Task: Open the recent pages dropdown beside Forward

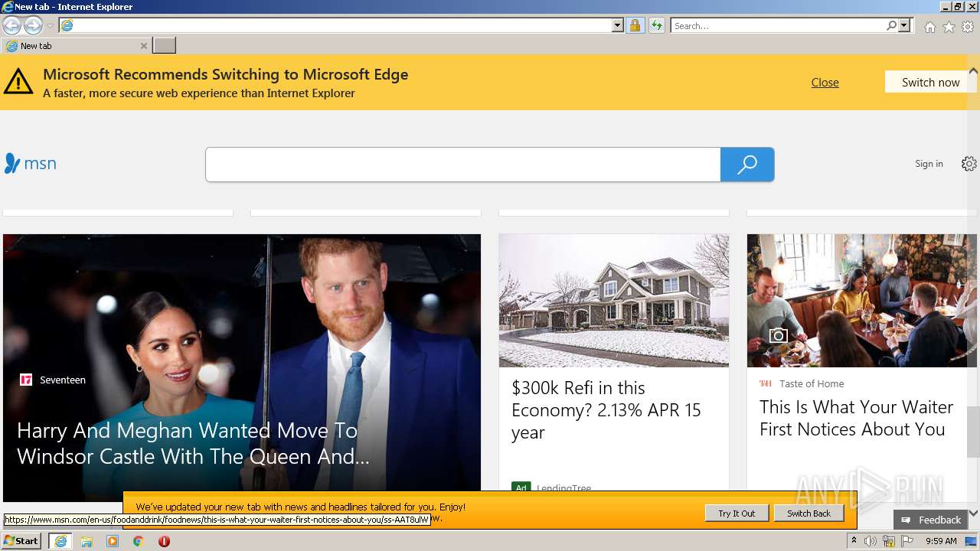Action: [x=50, y=26]
